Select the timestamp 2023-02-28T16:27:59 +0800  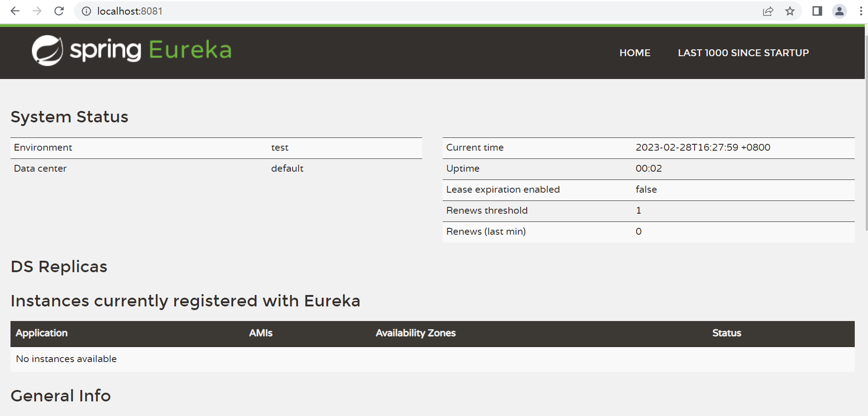pos(703,147)
